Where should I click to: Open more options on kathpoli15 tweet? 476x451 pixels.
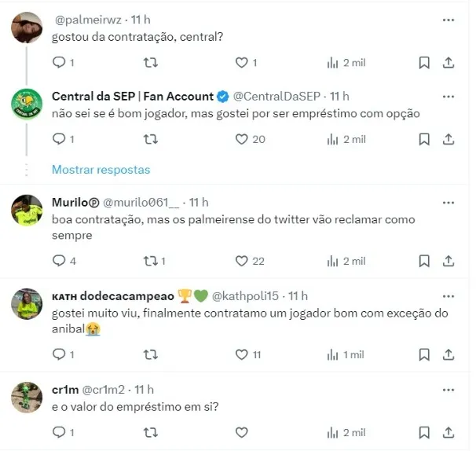pyautogui.click(x=449, y=296)
